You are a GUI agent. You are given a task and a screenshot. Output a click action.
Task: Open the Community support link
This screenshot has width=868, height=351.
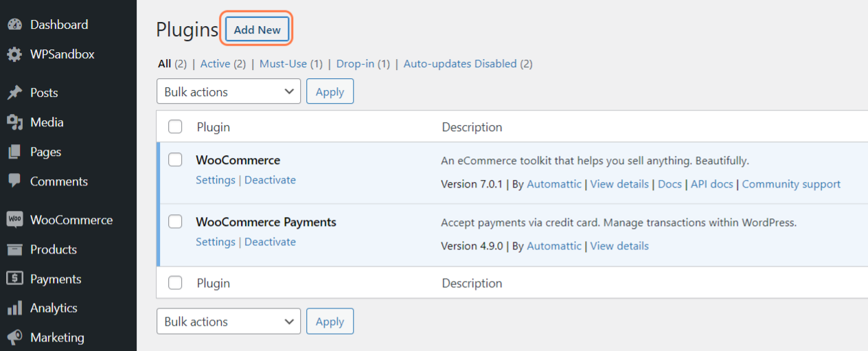[x=791, y=184]
